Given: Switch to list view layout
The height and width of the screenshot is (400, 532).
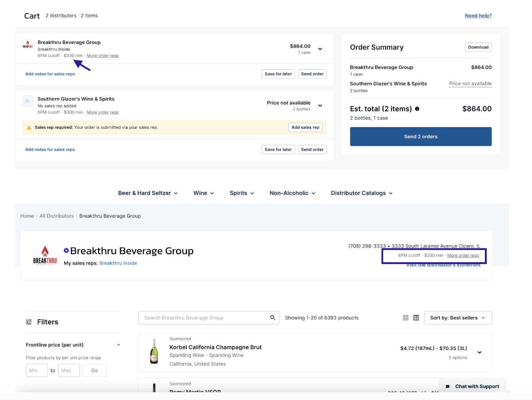Looking at the screenshot, I should coord(416,318).
